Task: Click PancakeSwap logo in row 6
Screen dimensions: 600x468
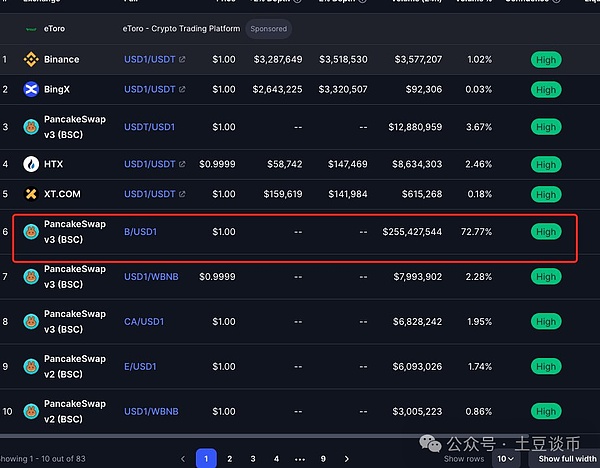Action: 30,232
